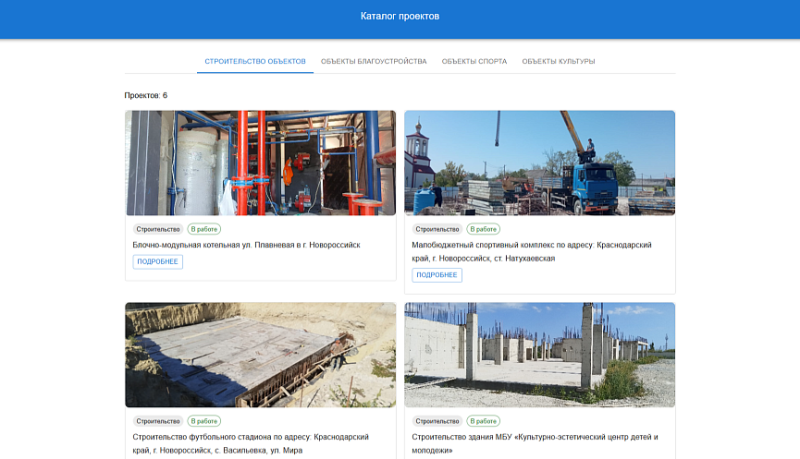Click Строительство chip on the котельная card
800x459 pixels.
(158, 229)
